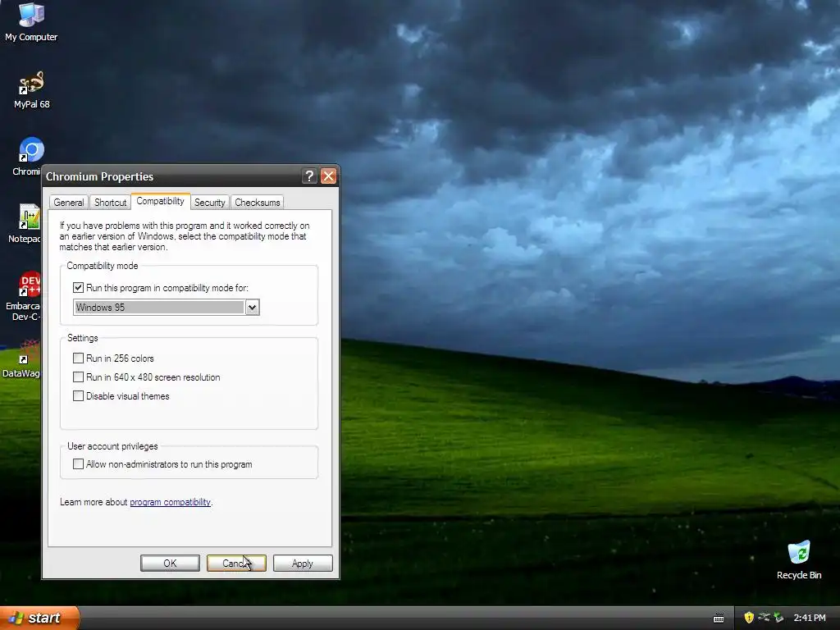Switch to the General tab
This screenshot has width=840, height=630.
point(69,203)
